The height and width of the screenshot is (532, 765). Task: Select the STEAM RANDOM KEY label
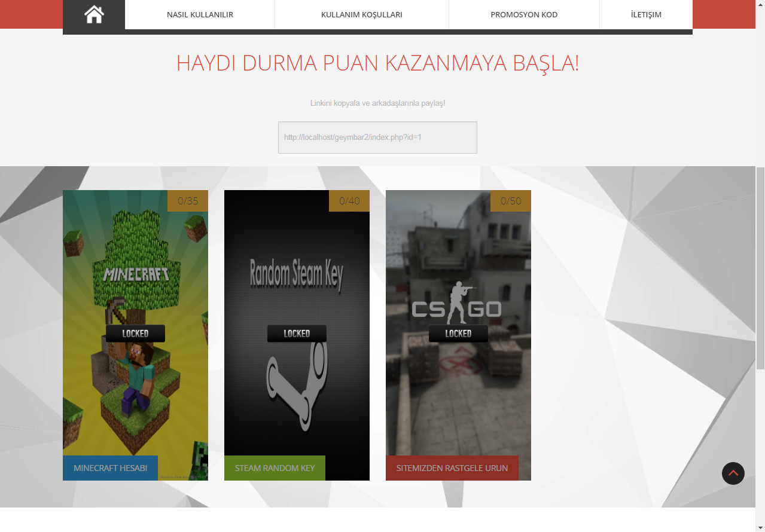point(275,468)
